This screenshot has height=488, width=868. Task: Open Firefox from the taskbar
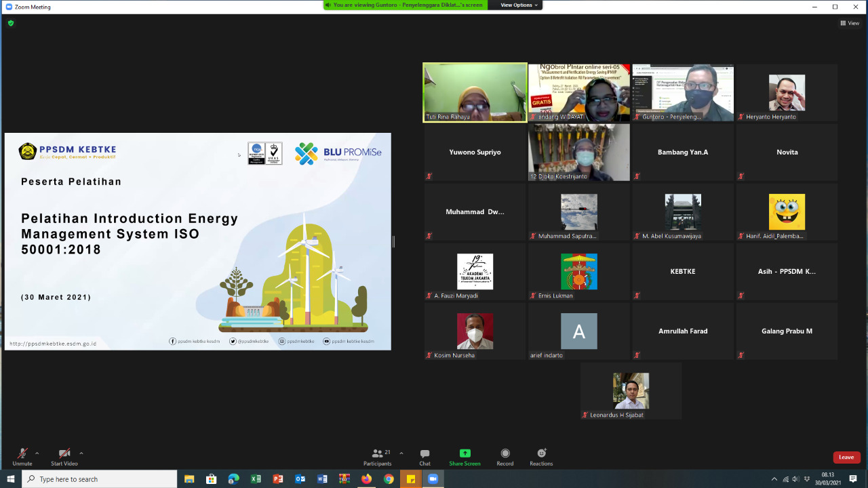(x=366, y=479)
